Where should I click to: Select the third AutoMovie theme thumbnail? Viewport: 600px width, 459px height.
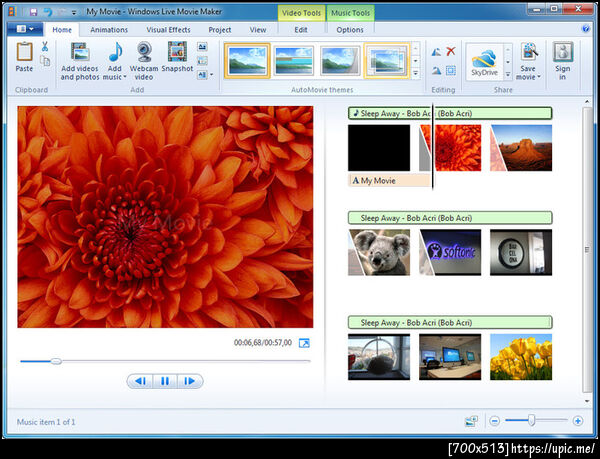pyautogui.click(x=340, y=61)
